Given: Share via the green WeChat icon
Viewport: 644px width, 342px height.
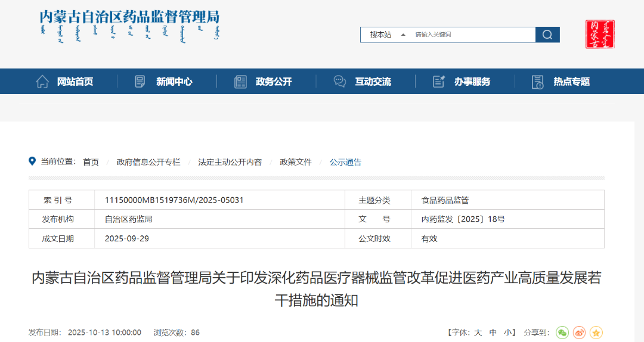Looking at the screenshot, I should 562,332.
